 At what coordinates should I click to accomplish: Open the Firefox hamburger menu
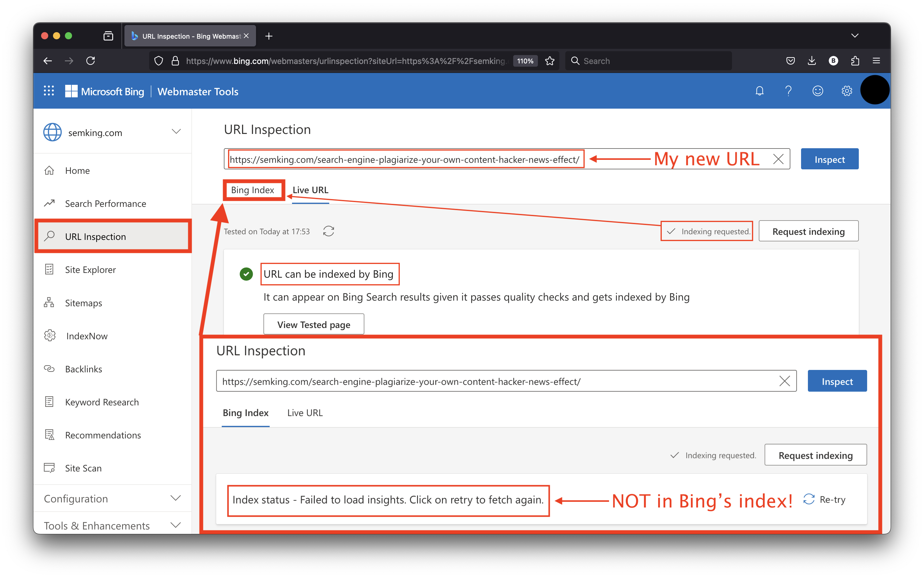(x=876, y=61)
